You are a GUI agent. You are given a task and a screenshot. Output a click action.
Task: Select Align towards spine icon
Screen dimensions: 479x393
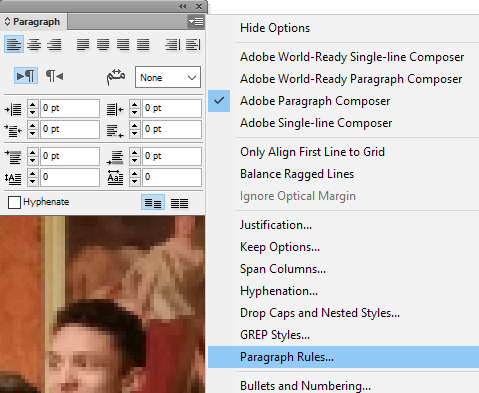point(173,44)
